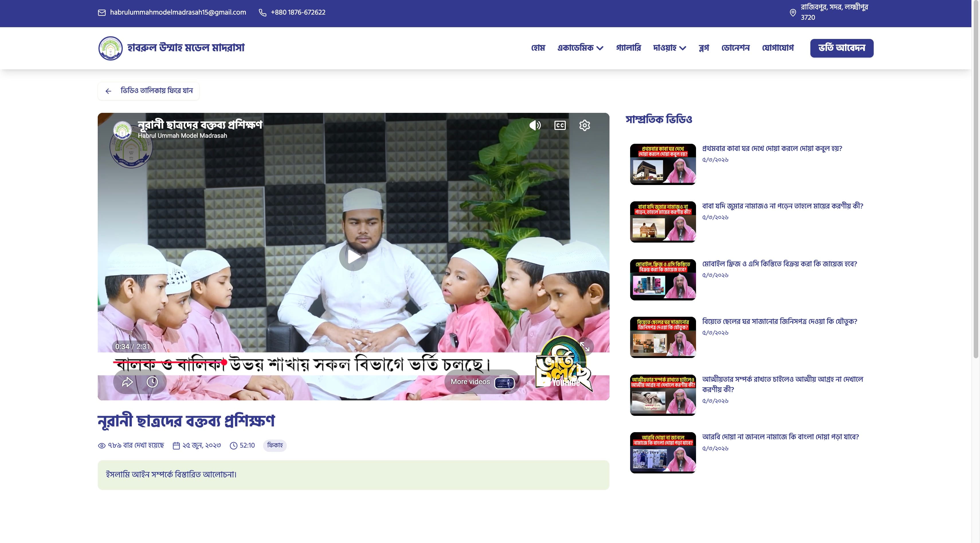
Task: Click the location pin icon in the top bar
Action: point(793,13)
